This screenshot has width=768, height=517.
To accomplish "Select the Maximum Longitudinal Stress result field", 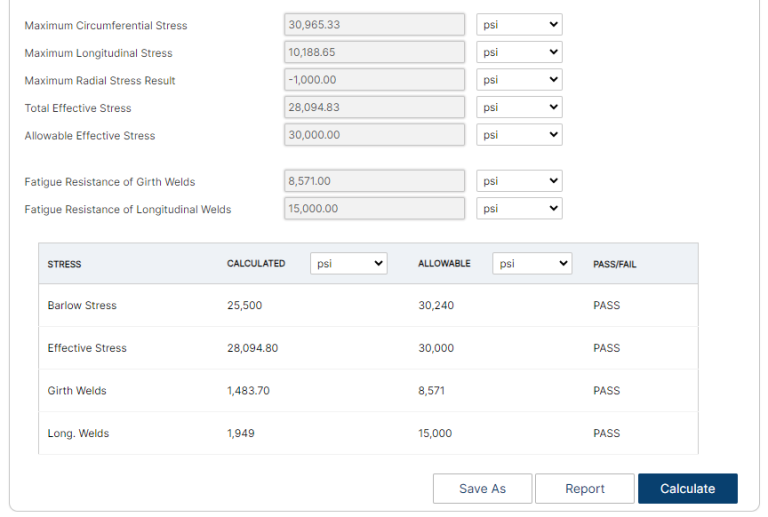I will pos(374,52).
